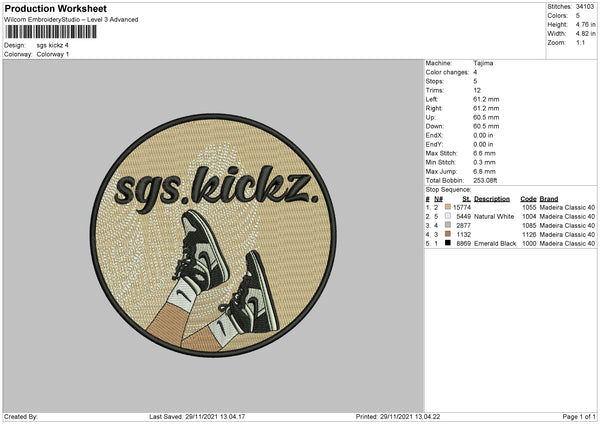This screenshot has width=600, height=424.
Task: Click the 'Description' column header
Action: tap(492, 199)
